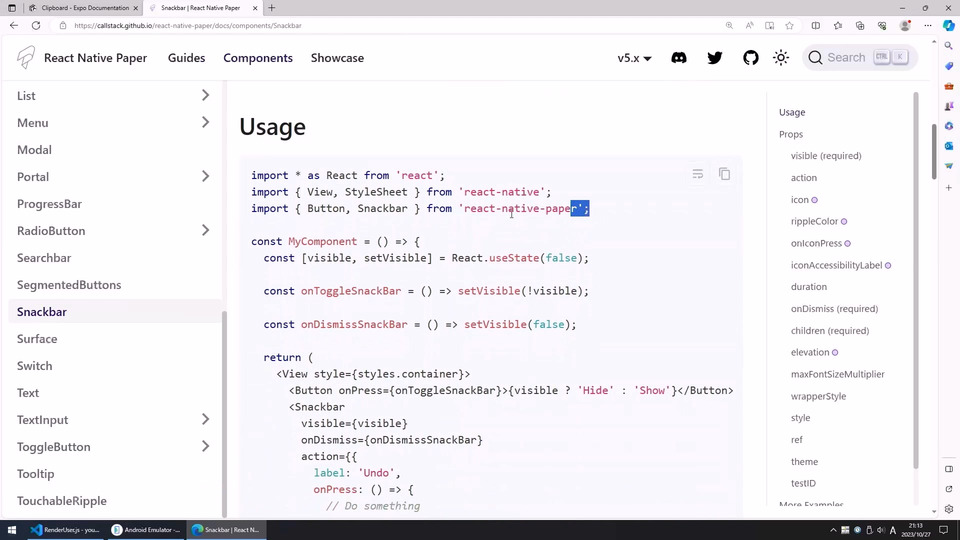The image size is (960, 540).
Task: Switch to VS Code RenderUser.js taskbar item
Action: (67, 530)
